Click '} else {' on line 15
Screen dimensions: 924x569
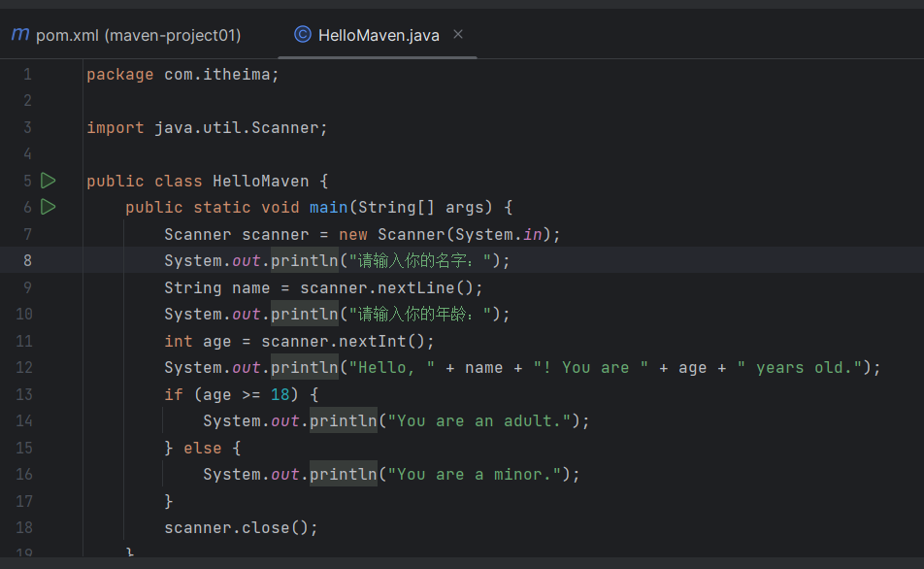click(203, 449)
